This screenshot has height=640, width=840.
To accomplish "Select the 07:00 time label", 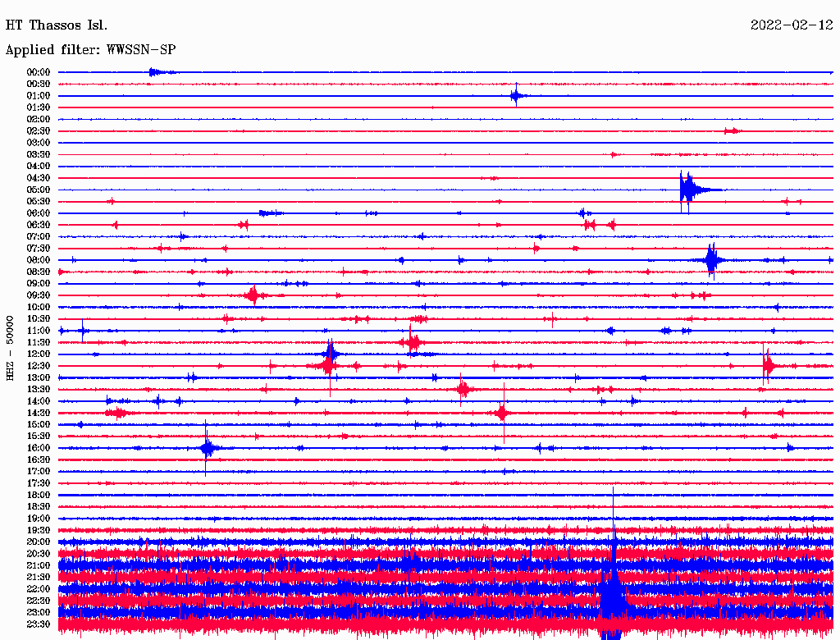I will coord(38,237).
